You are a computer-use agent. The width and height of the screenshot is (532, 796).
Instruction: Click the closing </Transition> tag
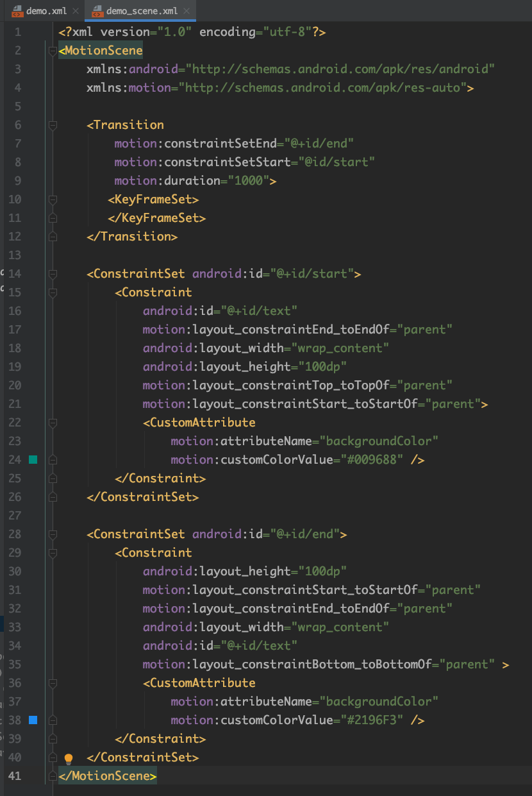133,236
